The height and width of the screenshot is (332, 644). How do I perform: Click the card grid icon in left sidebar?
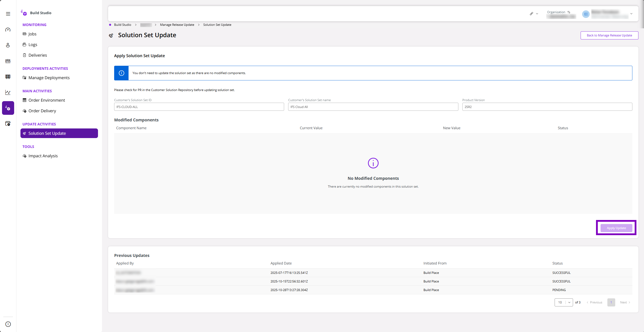click(x=8, y=77)
